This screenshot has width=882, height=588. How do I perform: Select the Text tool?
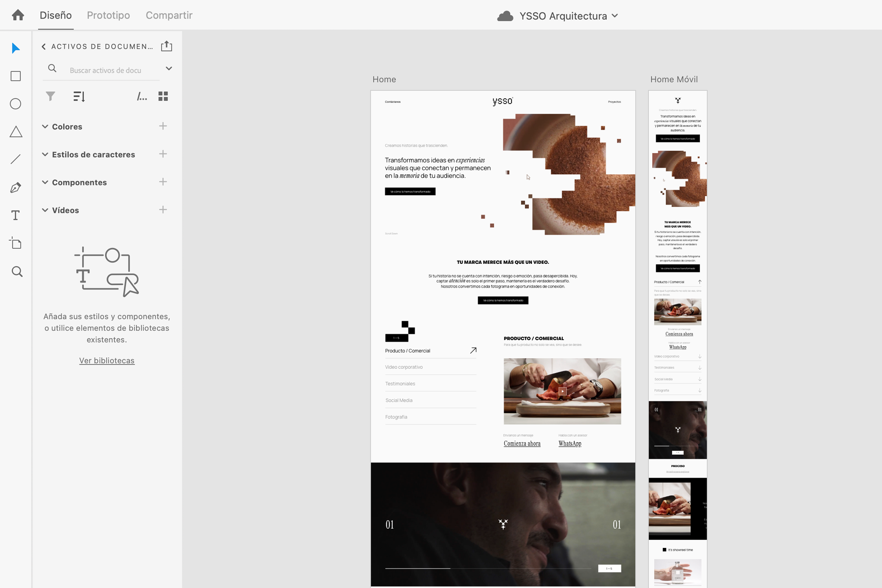click(16, 215)
